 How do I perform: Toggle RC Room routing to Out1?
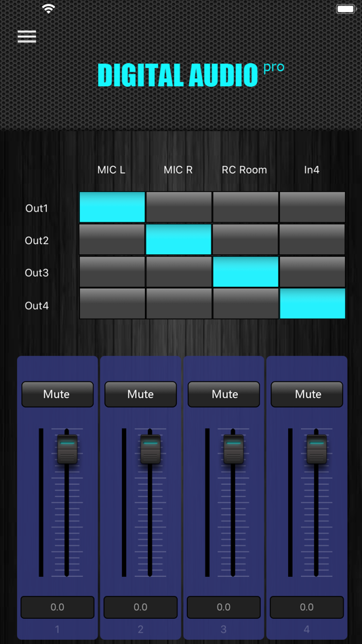pos(245,207)
